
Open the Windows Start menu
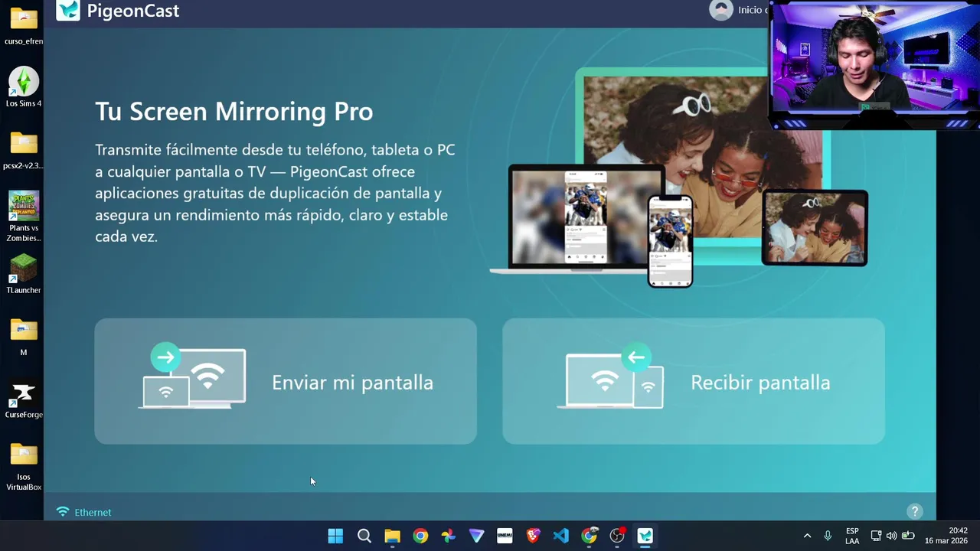(335, 536)
